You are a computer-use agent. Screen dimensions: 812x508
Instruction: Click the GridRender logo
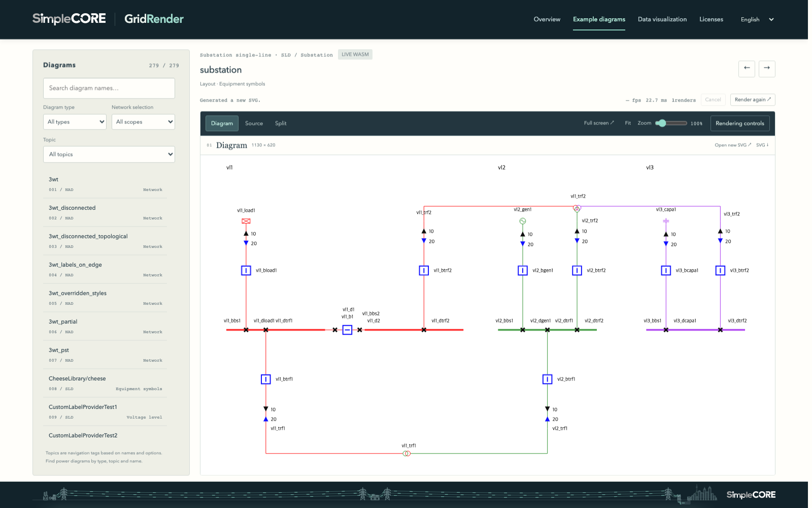coord(154,19)
